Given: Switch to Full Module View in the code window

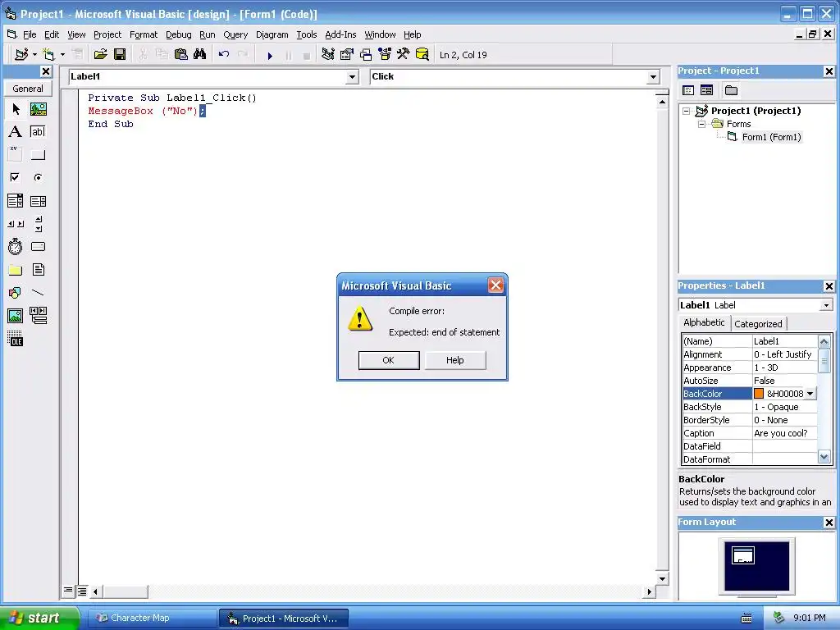Looking at the screenshot, I should [x=82, y=591].
